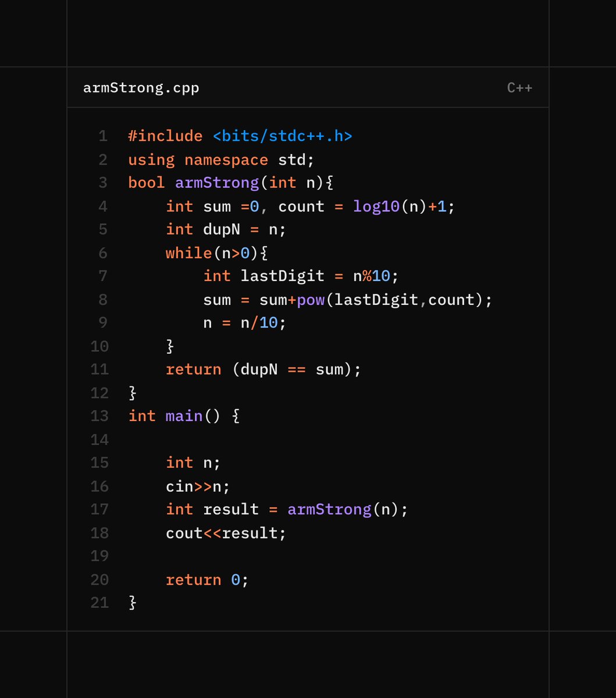Select the 'int dupN = n;' line

pos(226,230)
